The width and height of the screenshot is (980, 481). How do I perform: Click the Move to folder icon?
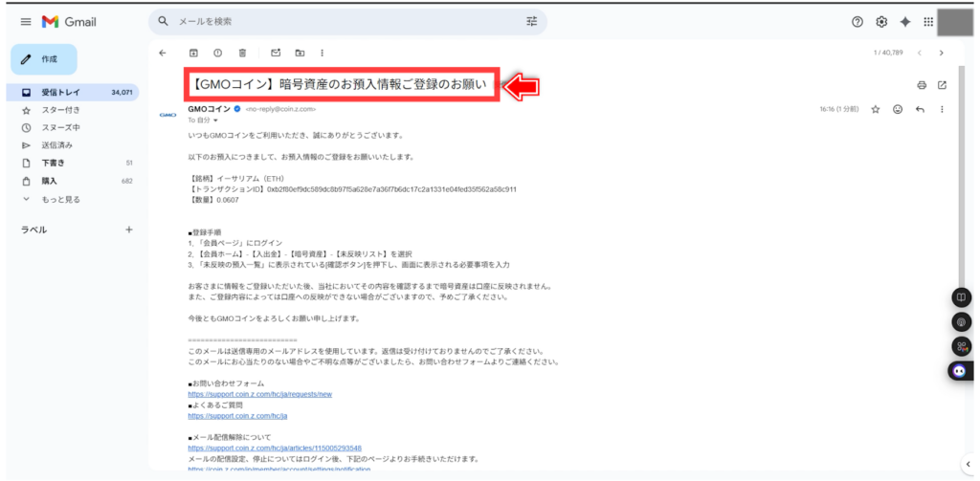coord(300,53)
